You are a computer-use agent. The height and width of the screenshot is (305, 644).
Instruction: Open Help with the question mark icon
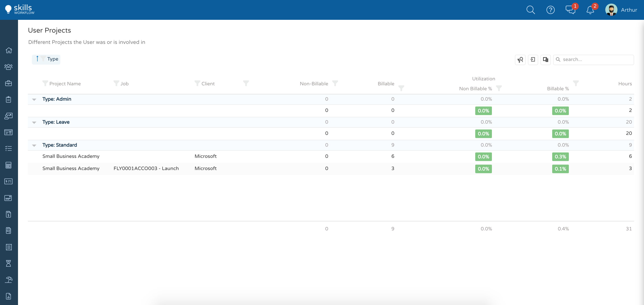click(550, 10)
